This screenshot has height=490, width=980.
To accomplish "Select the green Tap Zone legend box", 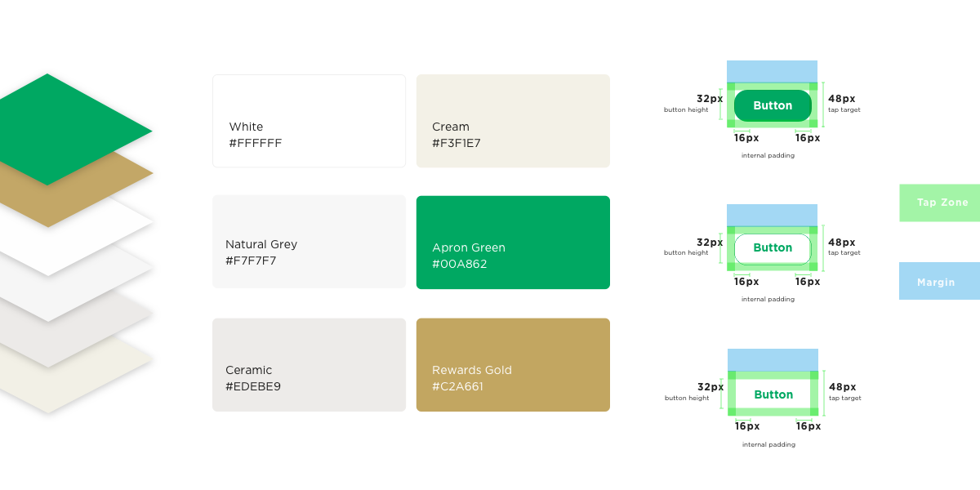I will pos(939,203).
